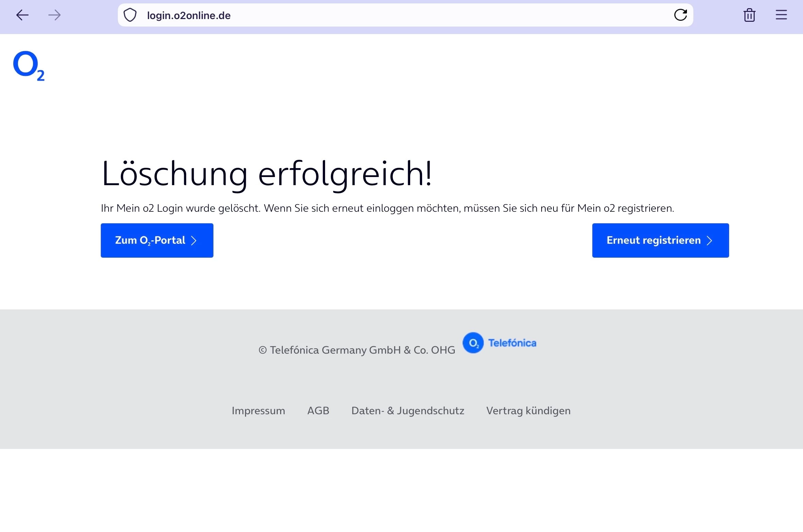Click chevron arrow on Erneut registrieren button
Screen dimensions: 803x532
(710, 241)
